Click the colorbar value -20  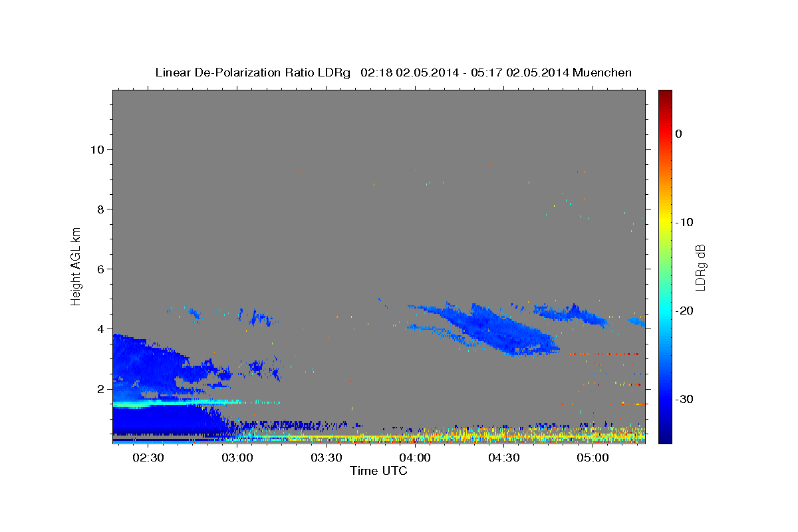point(685,311)
